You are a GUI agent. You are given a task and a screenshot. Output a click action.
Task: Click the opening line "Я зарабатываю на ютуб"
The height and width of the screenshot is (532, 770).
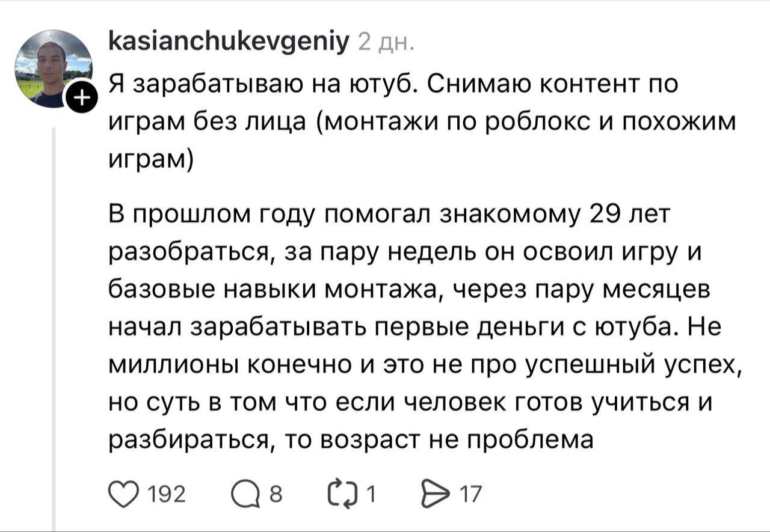coord(262,84)
